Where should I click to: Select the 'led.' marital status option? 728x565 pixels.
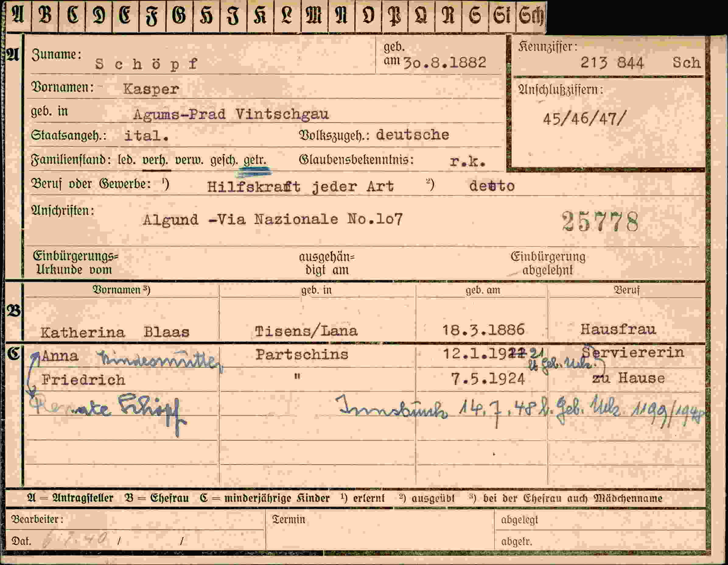click(127, 160)
